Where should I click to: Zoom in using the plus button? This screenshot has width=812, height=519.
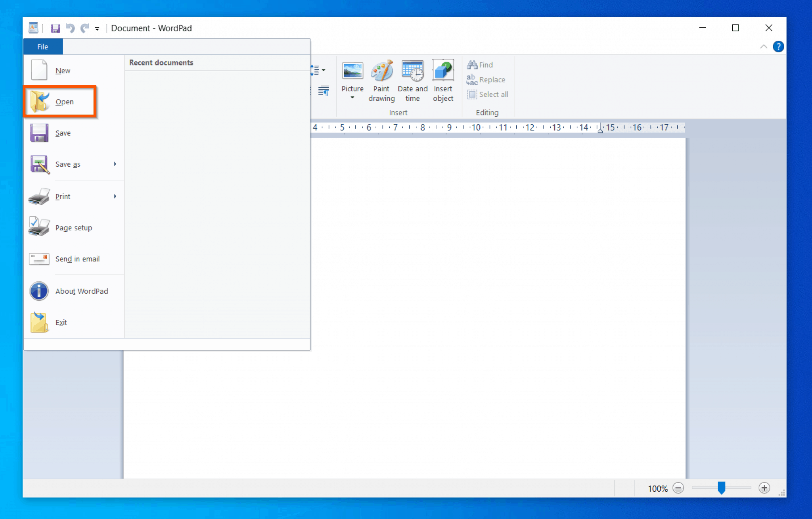(764, 488)
